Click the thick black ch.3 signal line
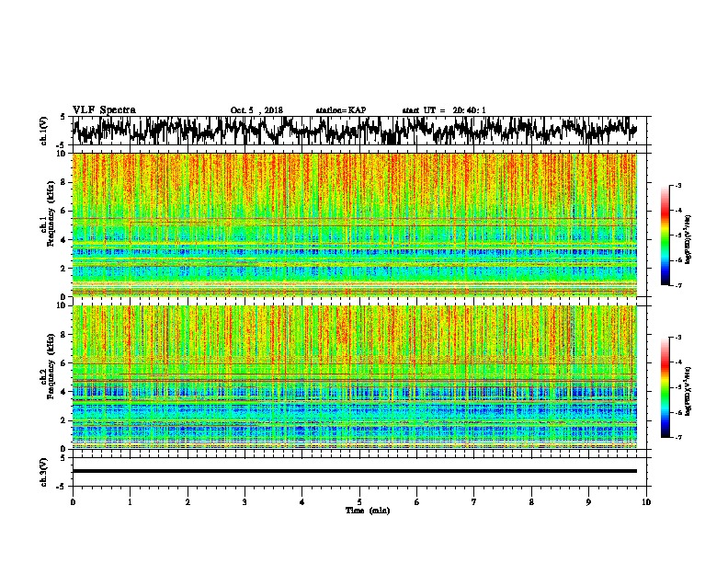The height and width of the screenshot is (563, 728). coord(355,471)
